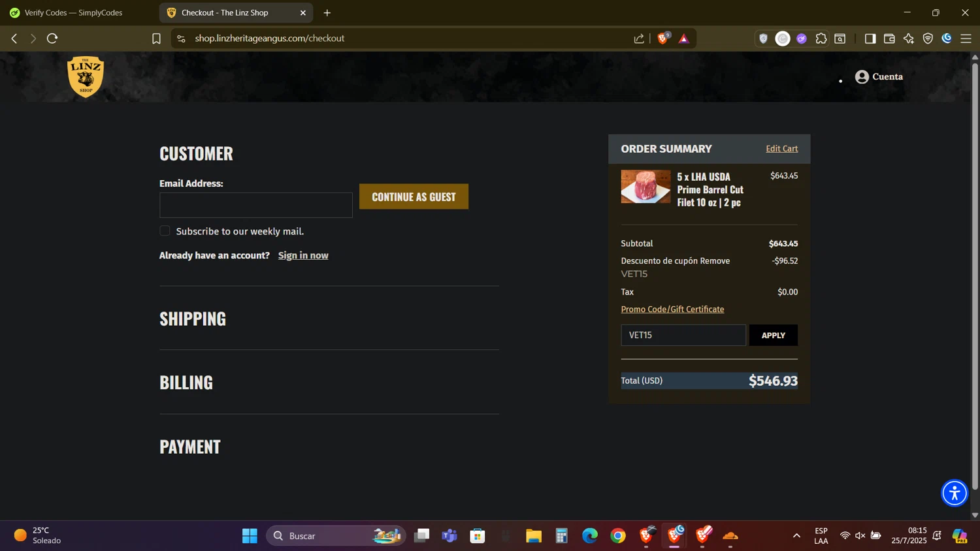Open Leo AI assistant

[908, 39]
